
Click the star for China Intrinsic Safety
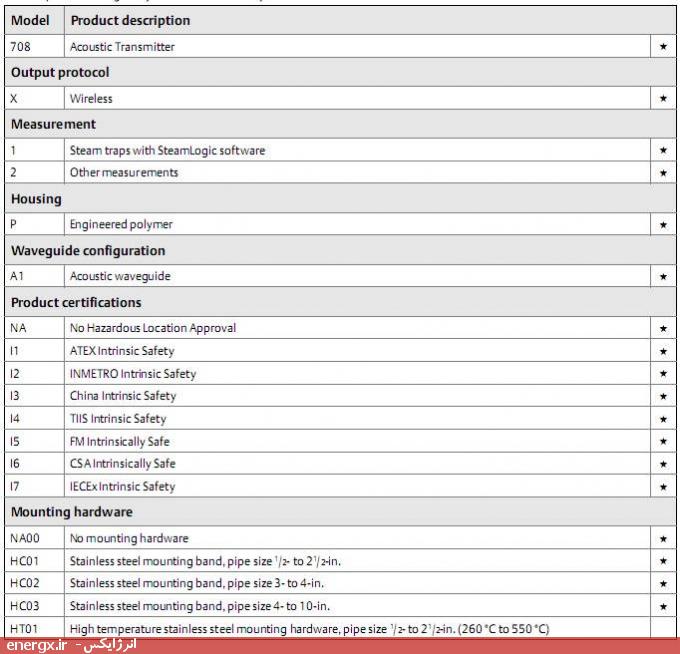coord(663,396)
